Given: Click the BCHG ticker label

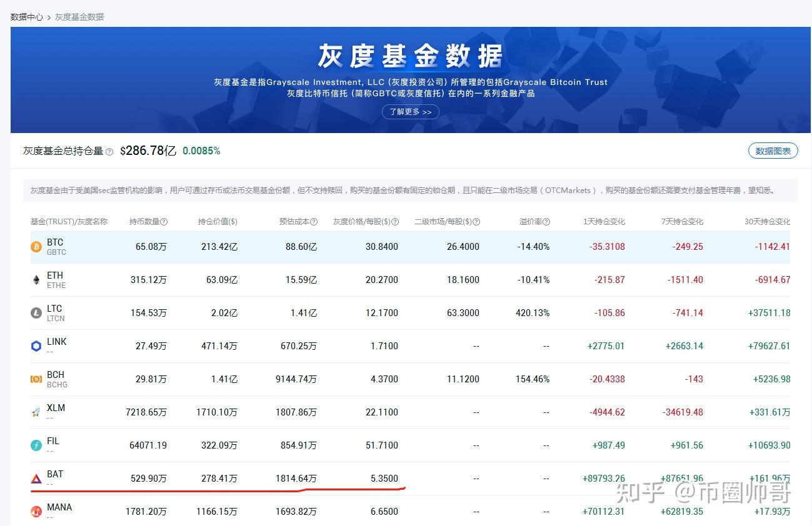Looking at the screenshot, I should click(57, 385).
